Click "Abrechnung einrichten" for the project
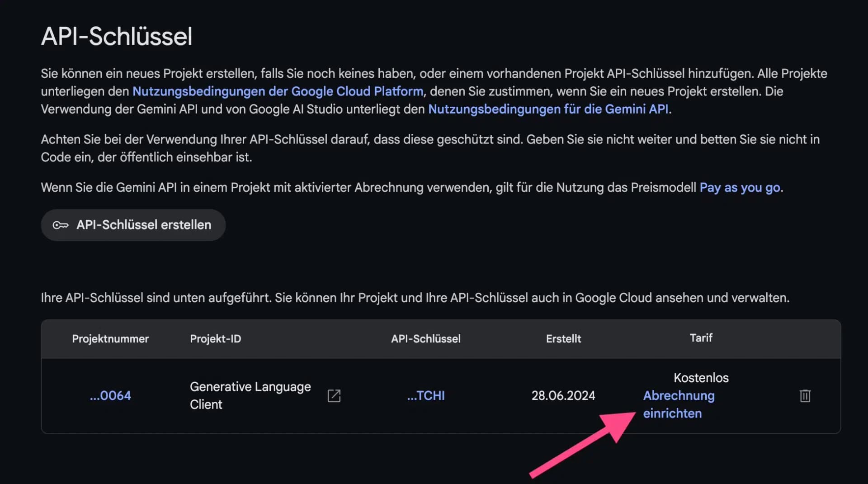868x484 pixels. [x=679, y=404]
